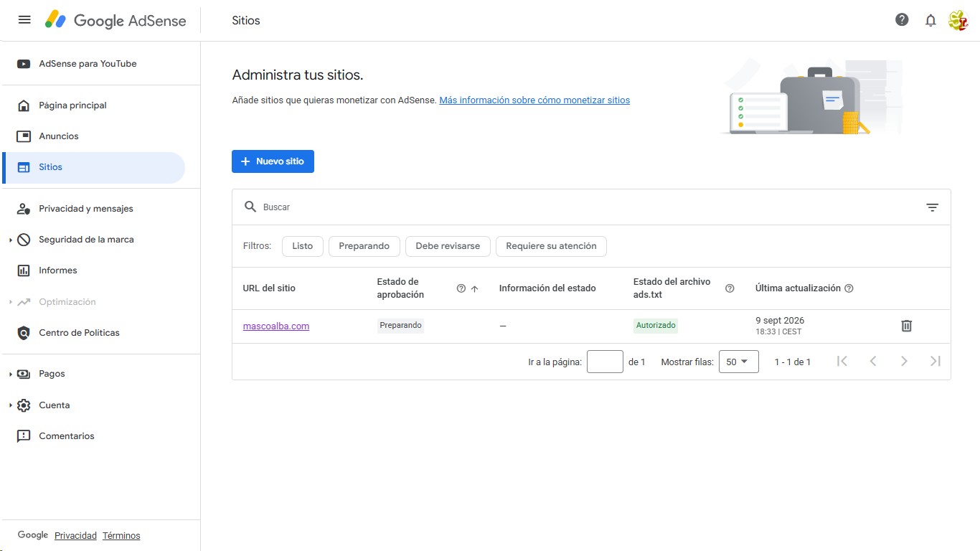Screen dimensions: 980x551
Task: Click the Anuncios sidebar icon
Action: click(x=24, y=136)
